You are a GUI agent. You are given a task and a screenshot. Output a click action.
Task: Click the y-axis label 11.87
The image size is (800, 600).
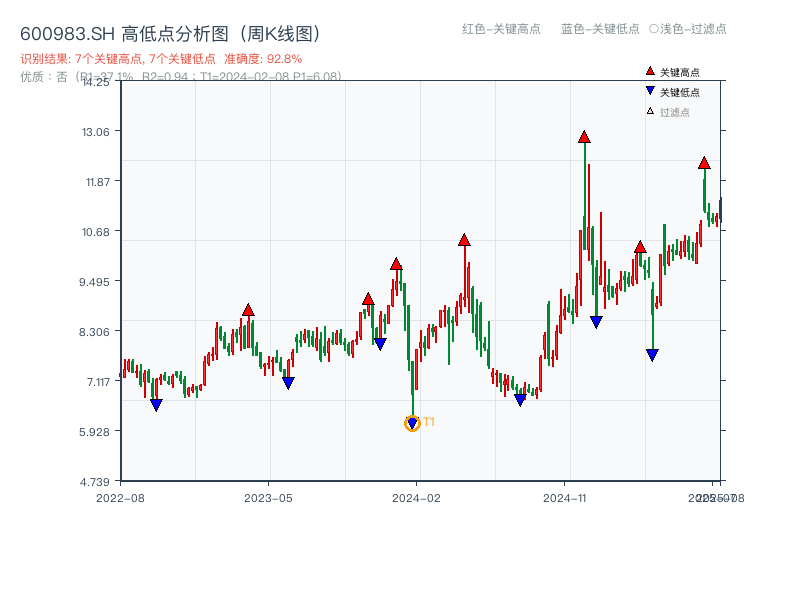[97, 182]
